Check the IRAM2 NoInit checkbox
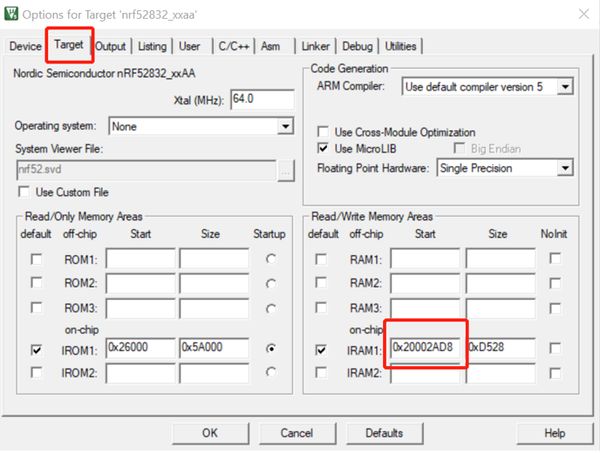This screenshot has height=453, width=600. (555, 373)
